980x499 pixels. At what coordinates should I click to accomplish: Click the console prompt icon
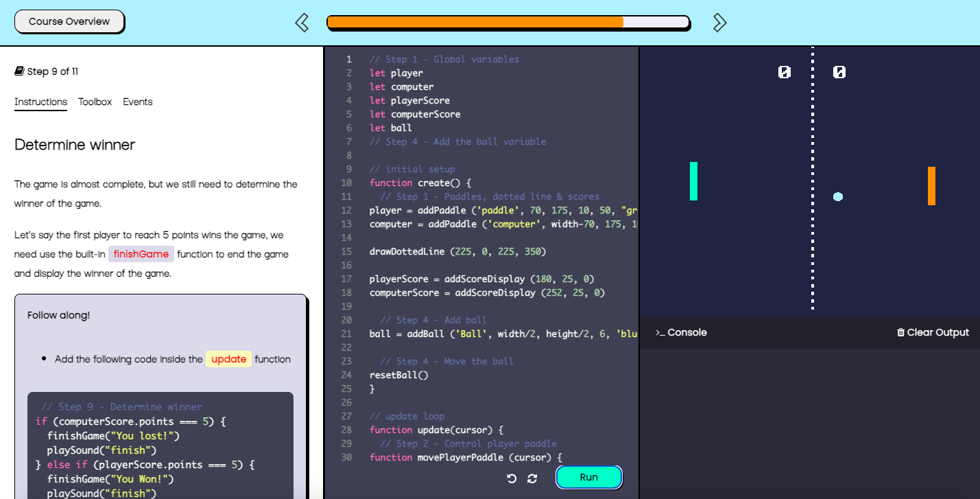click(x=660, y=332)
